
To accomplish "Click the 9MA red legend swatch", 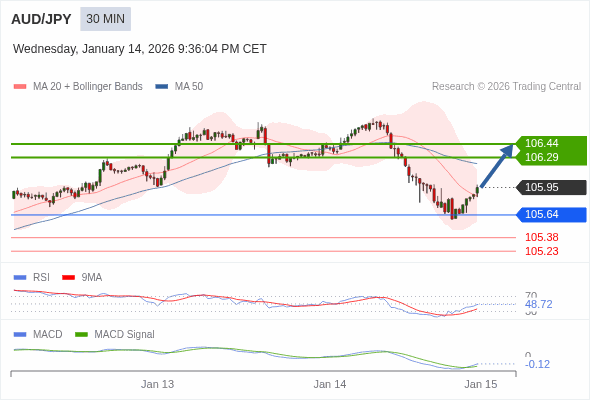I will point(68,278).
